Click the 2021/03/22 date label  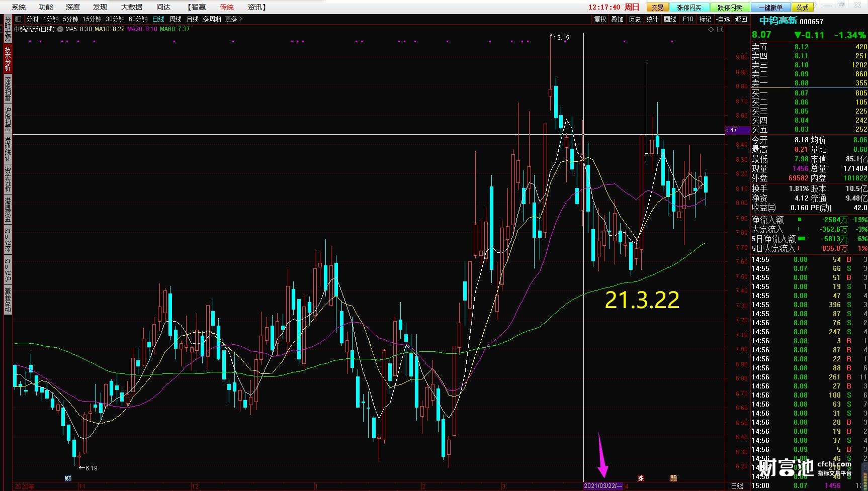603,486
